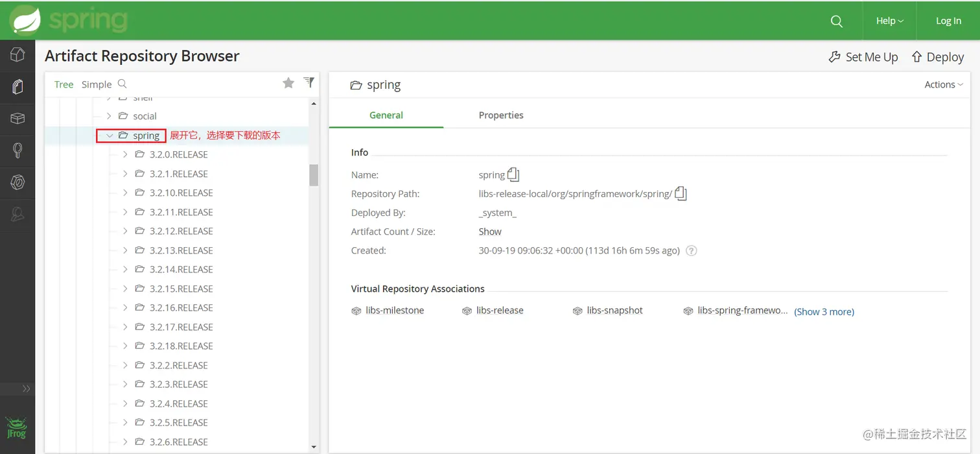The image size is (980, 454).
Task: Click tree scrollbar up arrow
Action: point(314,104)
